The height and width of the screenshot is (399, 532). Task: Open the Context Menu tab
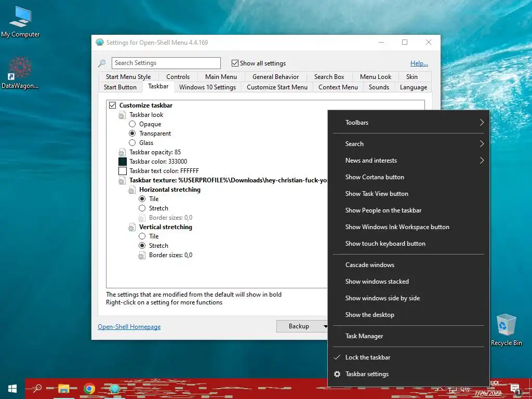tap(338, 87)
